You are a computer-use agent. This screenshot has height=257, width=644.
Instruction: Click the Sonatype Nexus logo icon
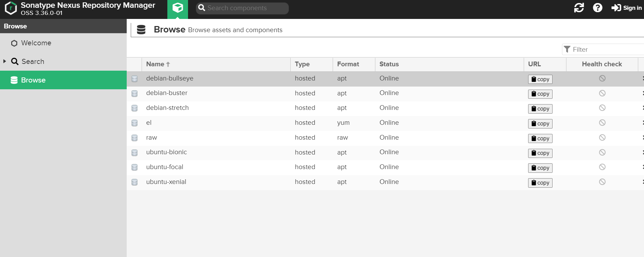pos(11,8)
